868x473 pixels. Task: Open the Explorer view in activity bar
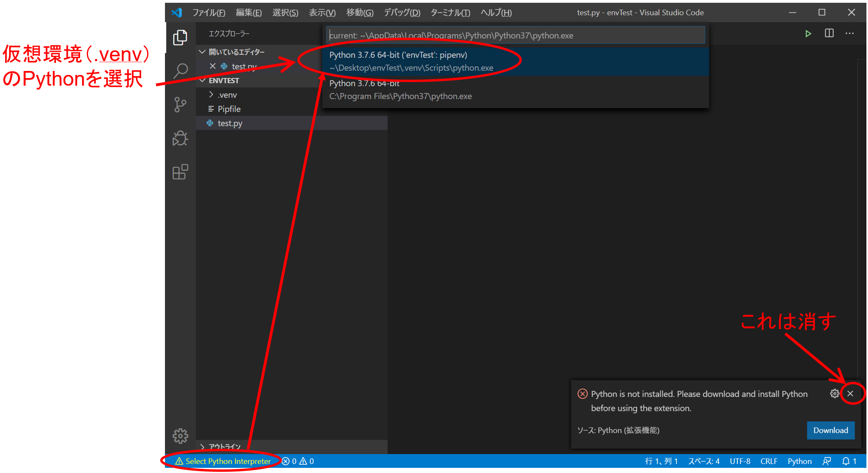click(180, 37)
